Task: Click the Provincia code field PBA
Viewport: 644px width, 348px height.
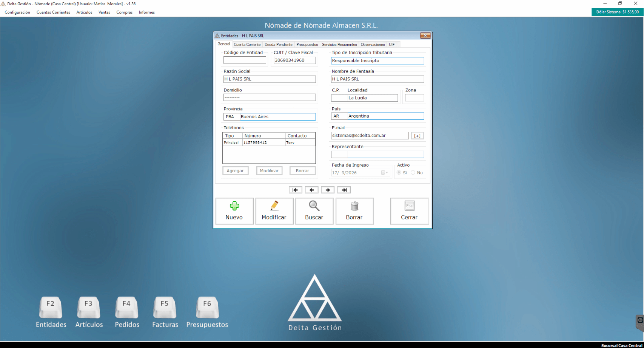Action: click(x=232, y=117)
